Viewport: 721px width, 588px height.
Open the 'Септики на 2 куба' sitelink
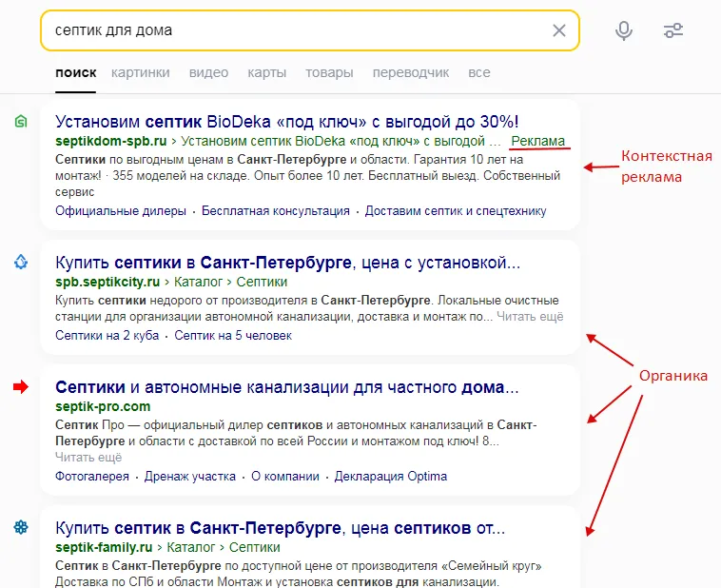tap(107, 336)
